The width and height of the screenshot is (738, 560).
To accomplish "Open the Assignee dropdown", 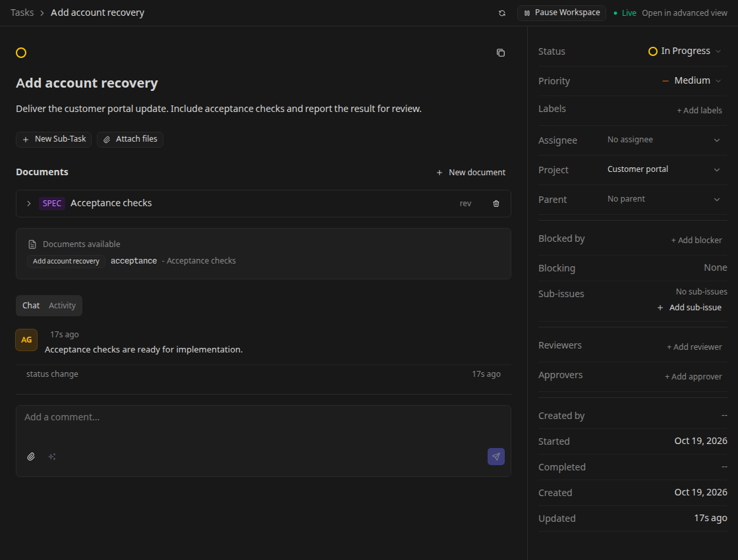I will point(664,140).
